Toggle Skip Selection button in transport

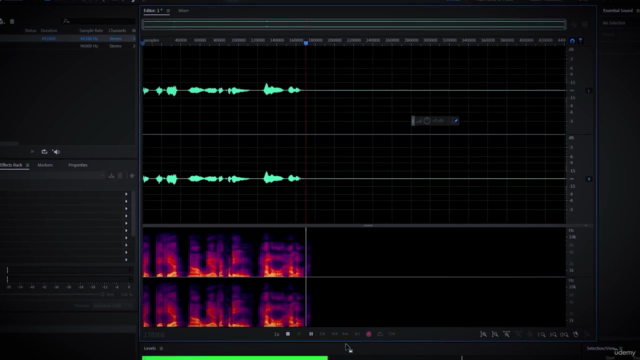[x=392, y=334]
